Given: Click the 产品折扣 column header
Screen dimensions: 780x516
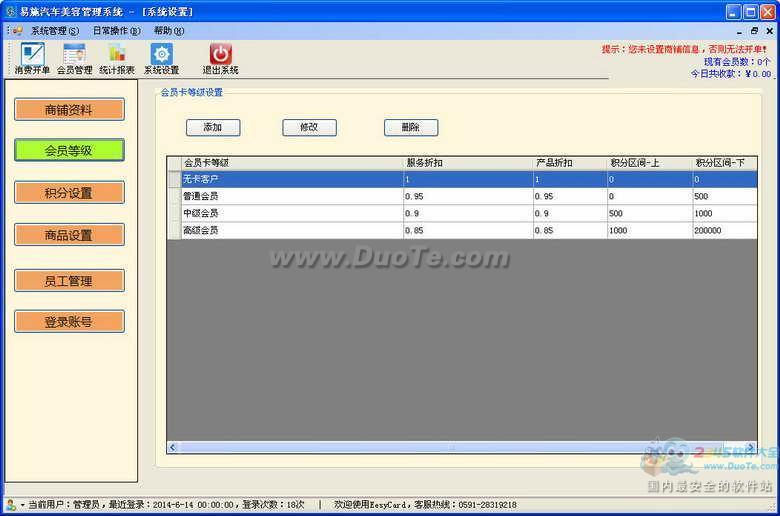Looking at the screenshot, I should pos(571,163).
